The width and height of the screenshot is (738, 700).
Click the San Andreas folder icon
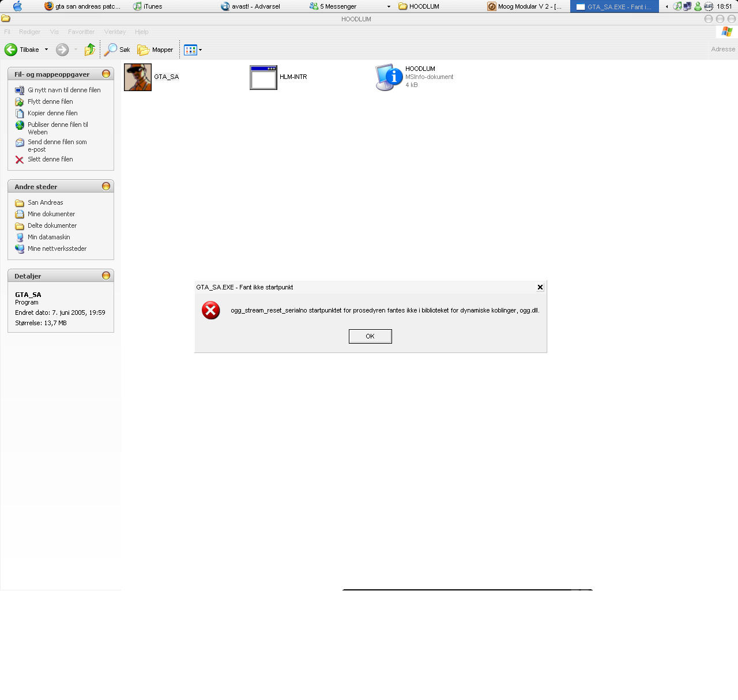tap(20, 202)
